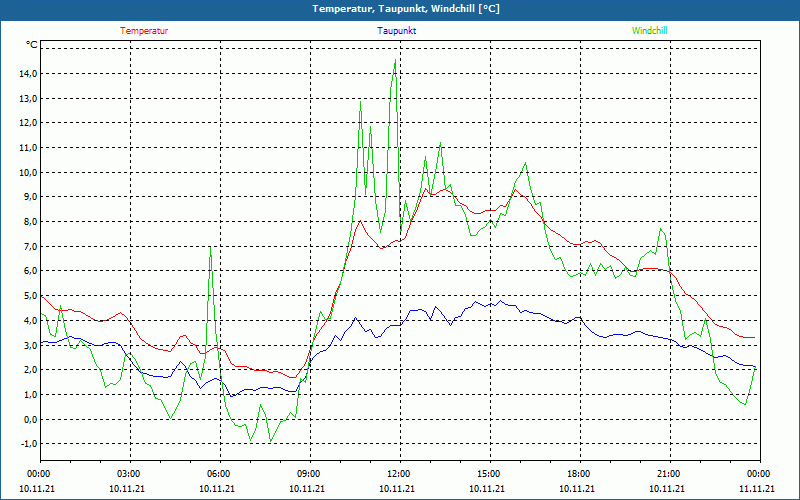
Task: Click the 09:00 time axis label
Action: [x=308, y=474]
